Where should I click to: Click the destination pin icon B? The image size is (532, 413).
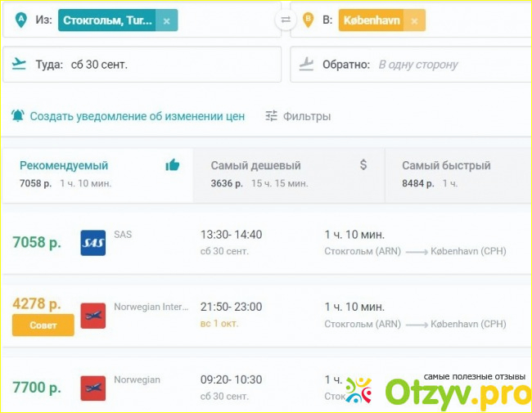[x=309, y=20]
